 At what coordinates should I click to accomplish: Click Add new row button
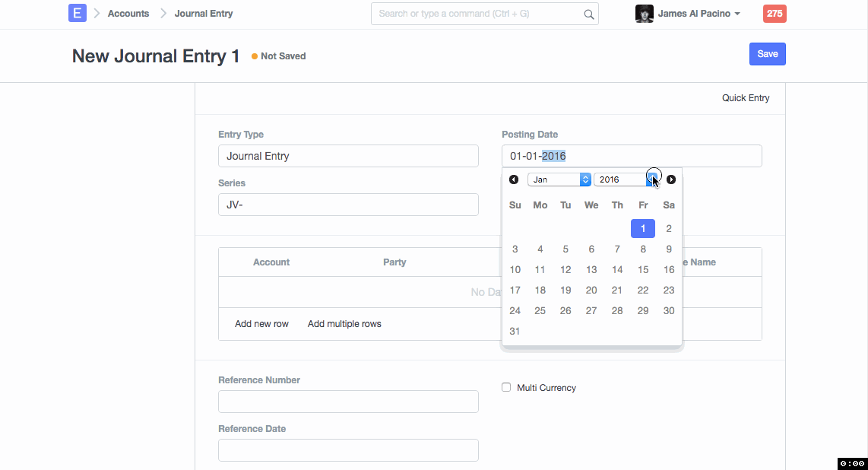(261, 324)
